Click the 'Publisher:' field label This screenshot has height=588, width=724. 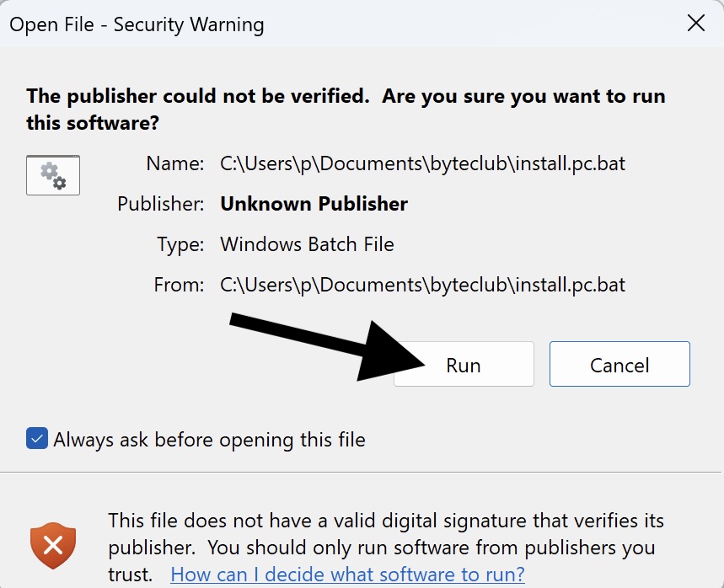[161, 204]
